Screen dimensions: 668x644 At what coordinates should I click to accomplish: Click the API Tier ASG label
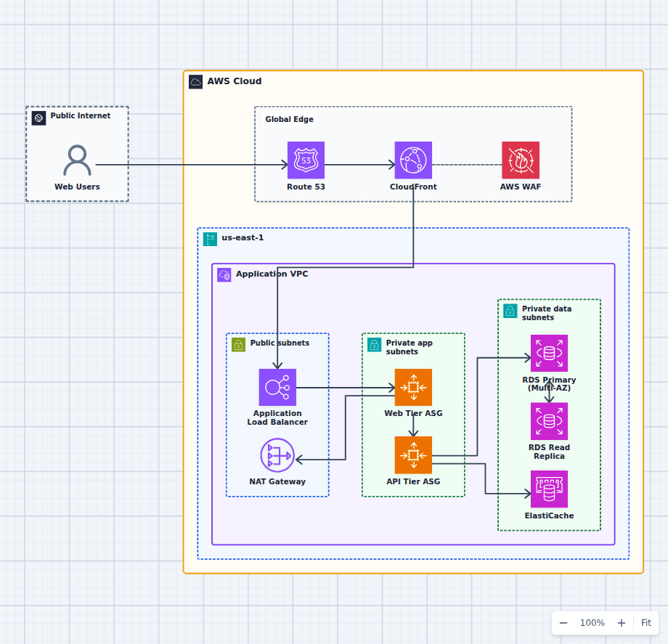(x=413, y=481)
